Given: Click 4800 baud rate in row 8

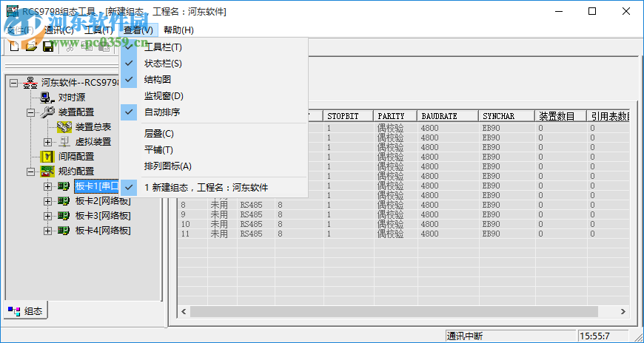Looking at the screenshot, I should (429, 206).
